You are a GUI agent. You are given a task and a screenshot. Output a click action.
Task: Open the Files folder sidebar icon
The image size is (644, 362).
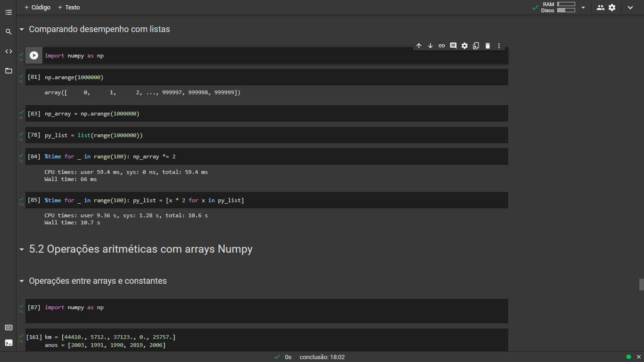[x=8, y=71]
